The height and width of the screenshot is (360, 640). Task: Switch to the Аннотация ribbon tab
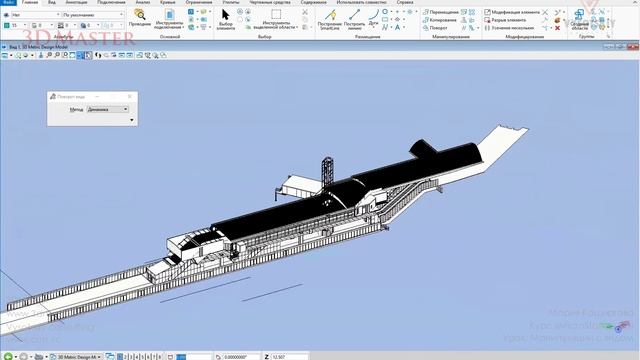76,2
